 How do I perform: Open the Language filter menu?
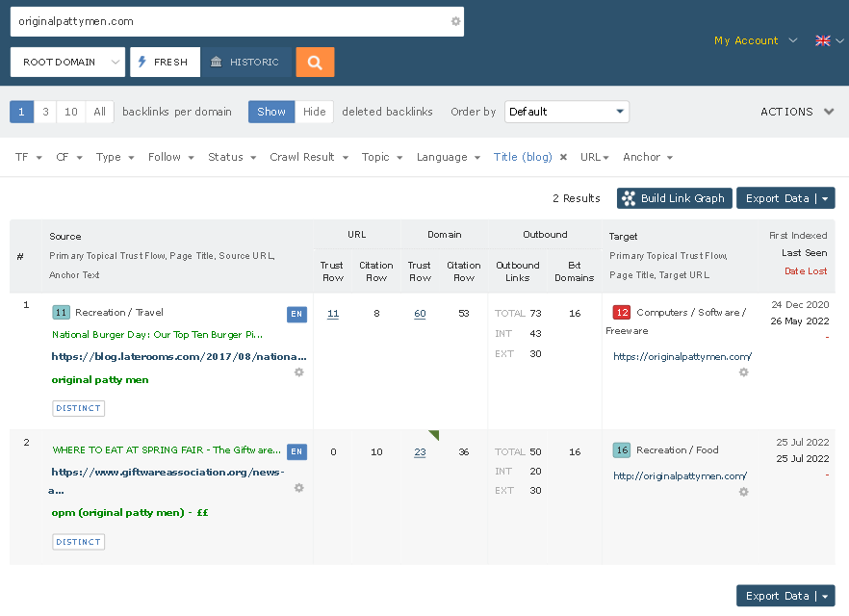tap(443, 157)
